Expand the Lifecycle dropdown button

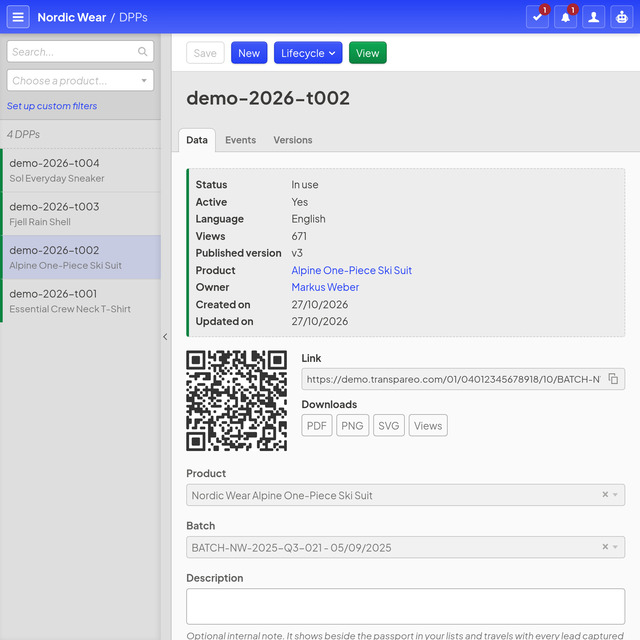(308, 53)
